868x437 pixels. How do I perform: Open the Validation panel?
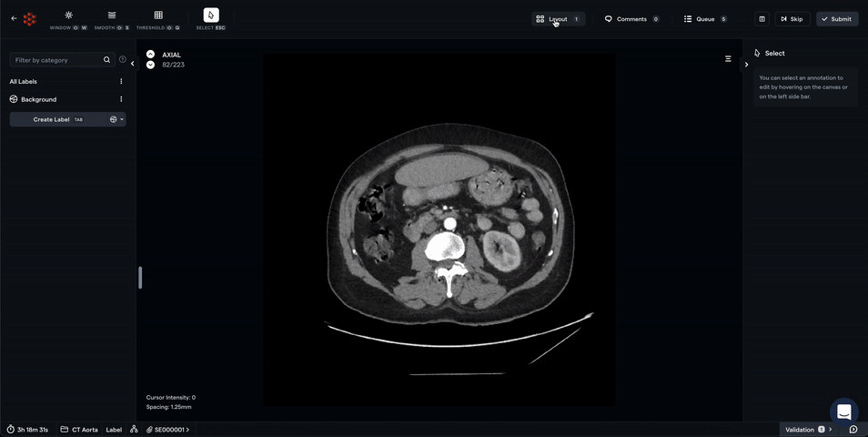(808, 430)
